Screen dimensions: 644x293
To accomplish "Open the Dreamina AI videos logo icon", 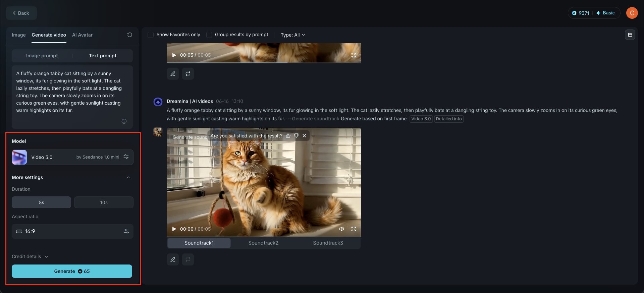I will (158, 102).
